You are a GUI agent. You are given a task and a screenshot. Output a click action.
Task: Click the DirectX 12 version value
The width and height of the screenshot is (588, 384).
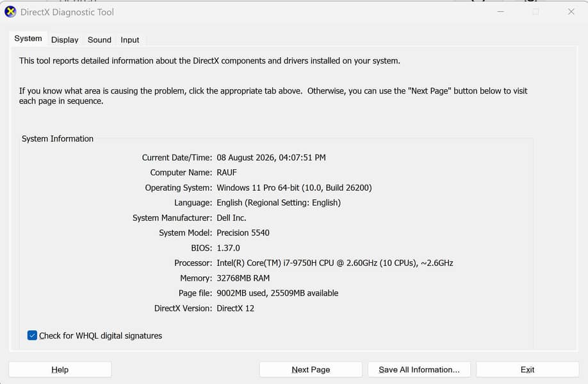[x=236, y=308]
